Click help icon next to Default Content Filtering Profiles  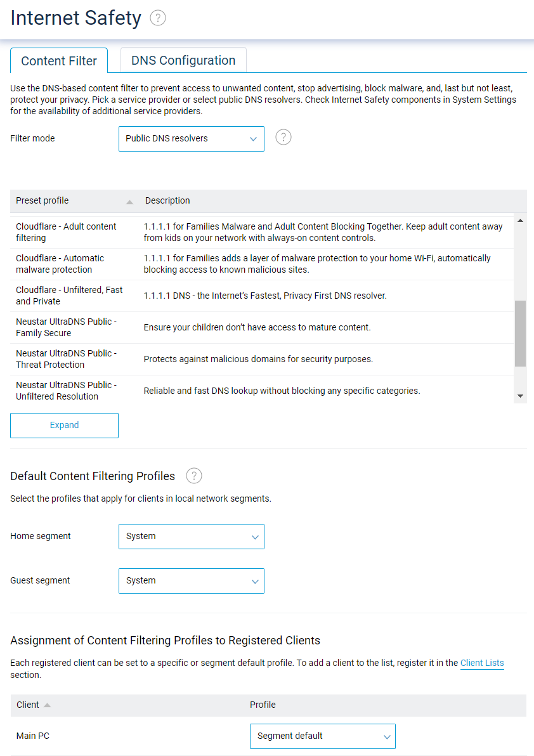coord(193,476)
